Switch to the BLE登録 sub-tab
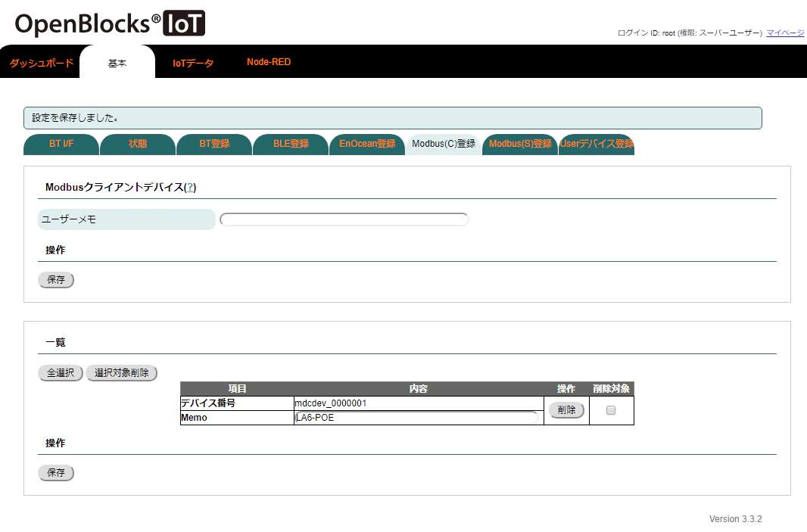Screen dimensions: 807x532 pos(291,144)
